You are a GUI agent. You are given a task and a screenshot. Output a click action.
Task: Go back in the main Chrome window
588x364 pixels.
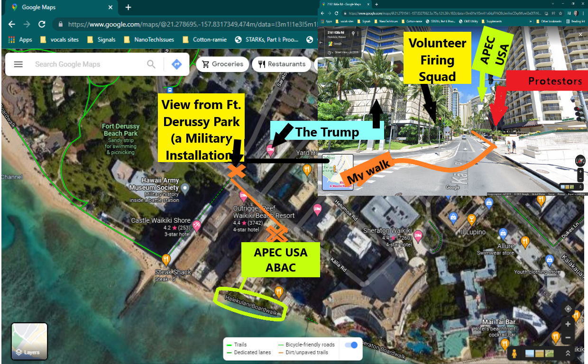[12, 24]
